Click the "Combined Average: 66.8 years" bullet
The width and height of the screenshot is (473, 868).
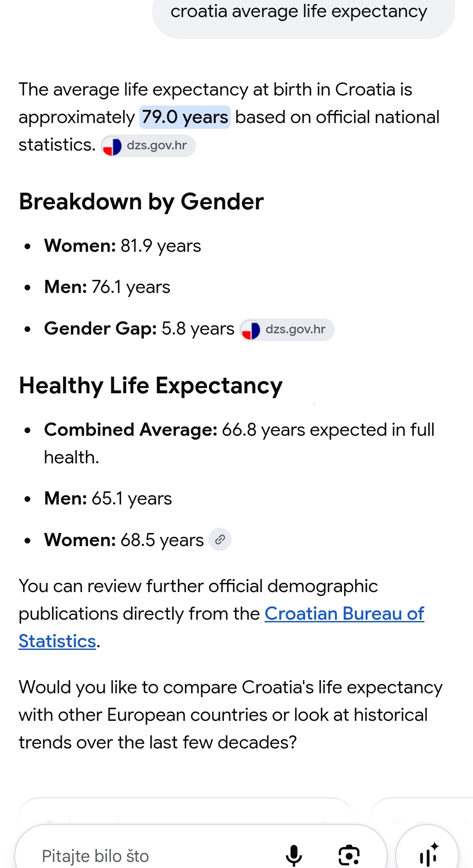(x=239, y=443)
